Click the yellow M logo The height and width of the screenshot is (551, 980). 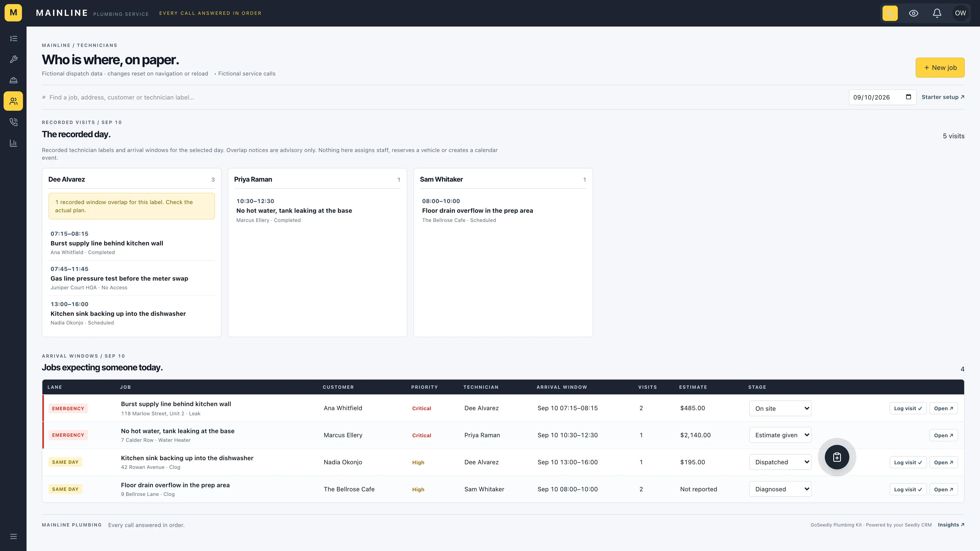click(13, 13)
